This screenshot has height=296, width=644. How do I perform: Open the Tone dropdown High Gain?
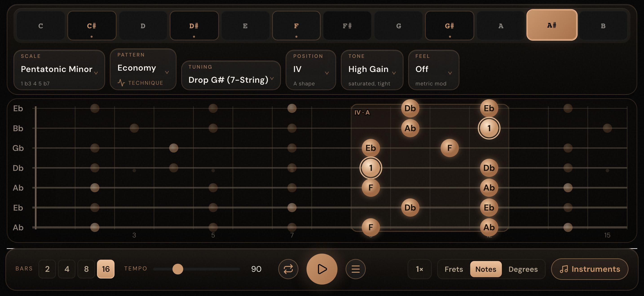click(372, 70)
